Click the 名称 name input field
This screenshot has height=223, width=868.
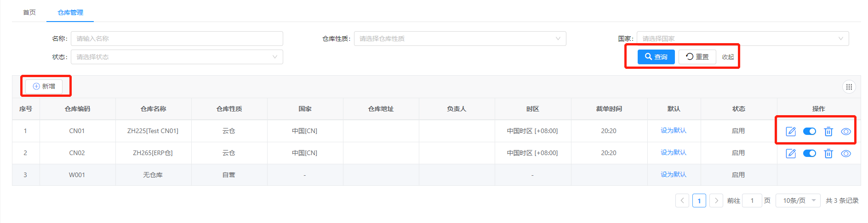[x=177, y=39]
